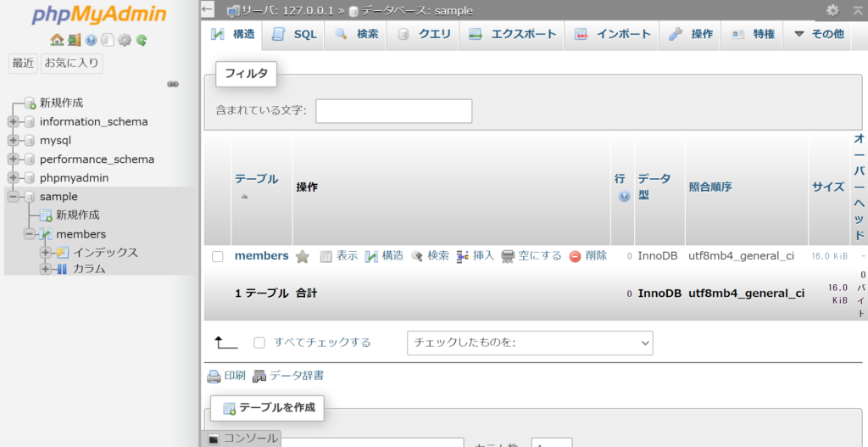Mark members table as favorite with the star icon
The image size is (868, 447).
[303, 256]
